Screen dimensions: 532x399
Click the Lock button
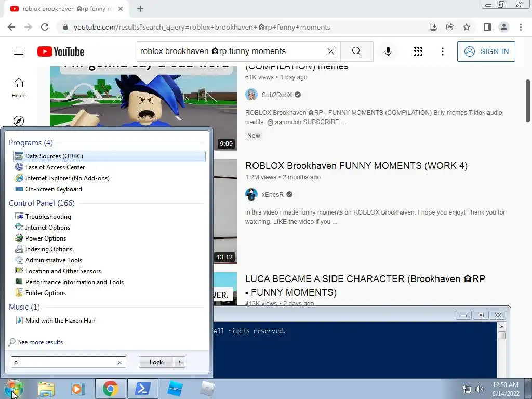point(156,362)
